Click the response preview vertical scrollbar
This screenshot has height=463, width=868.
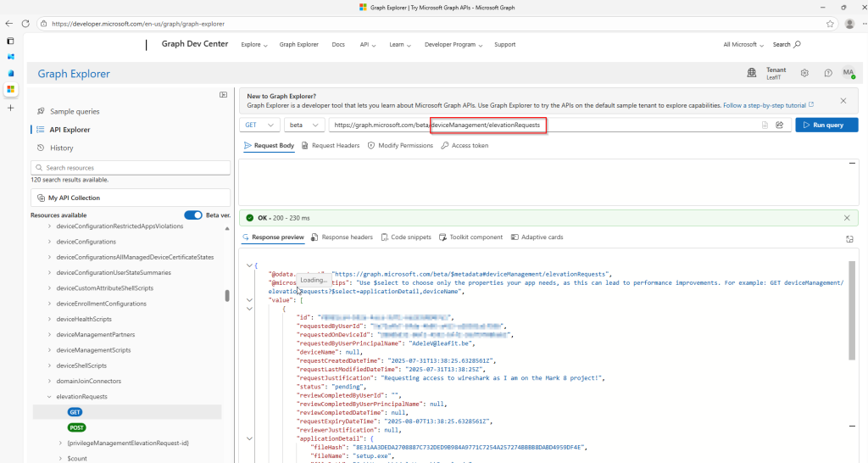tap(852, 310)
